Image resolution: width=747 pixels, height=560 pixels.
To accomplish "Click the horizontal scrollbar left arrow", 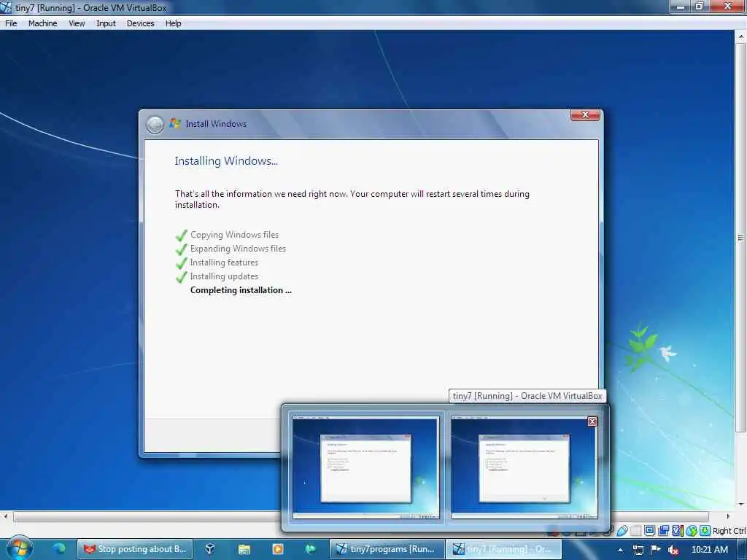I will pos(5,516).
